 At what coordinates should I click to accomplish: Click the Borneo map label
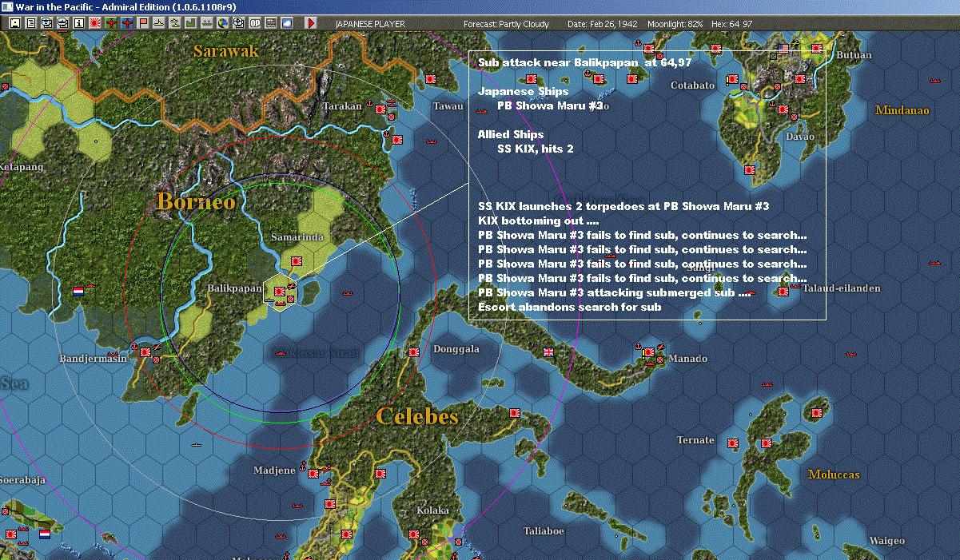click(196, 201)
